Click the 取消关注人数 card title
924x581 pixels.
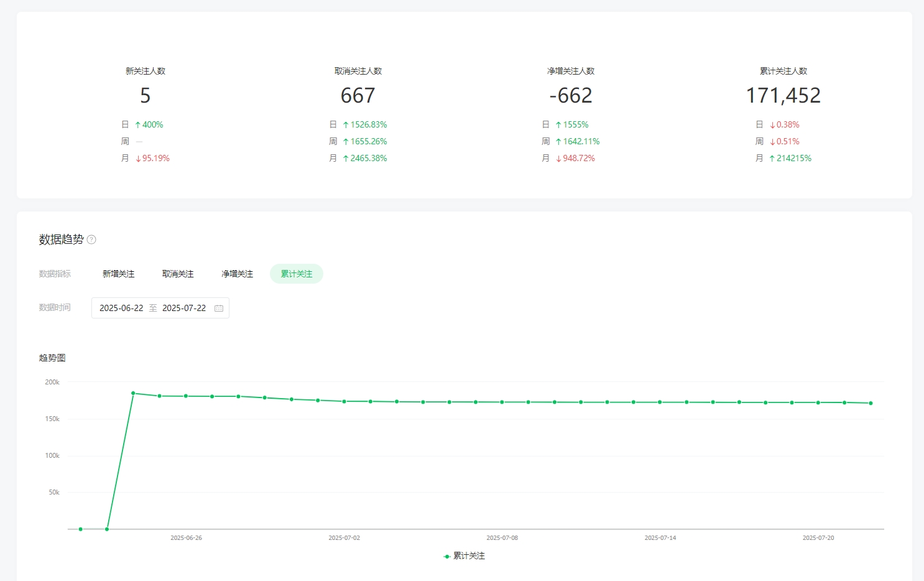tap(358, 71)
